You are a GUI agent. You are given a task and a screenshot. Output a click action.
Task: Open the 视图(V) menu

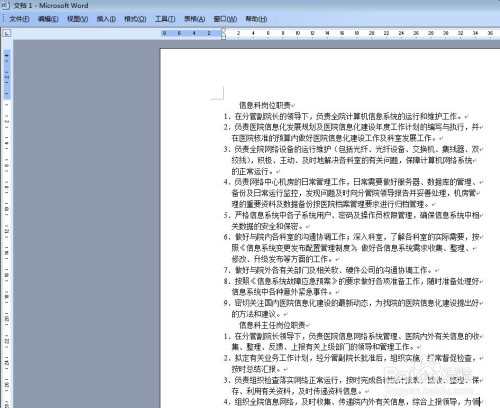tap(77, 19)
